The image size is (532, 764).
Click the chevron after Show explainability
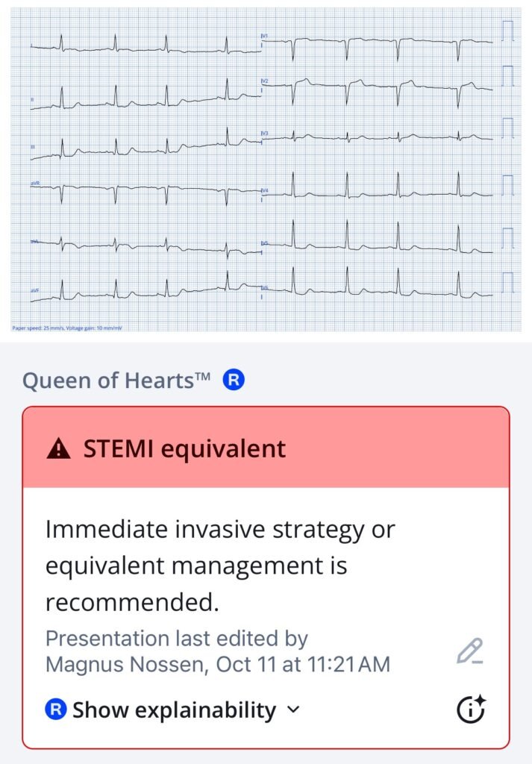coord(293,710)
